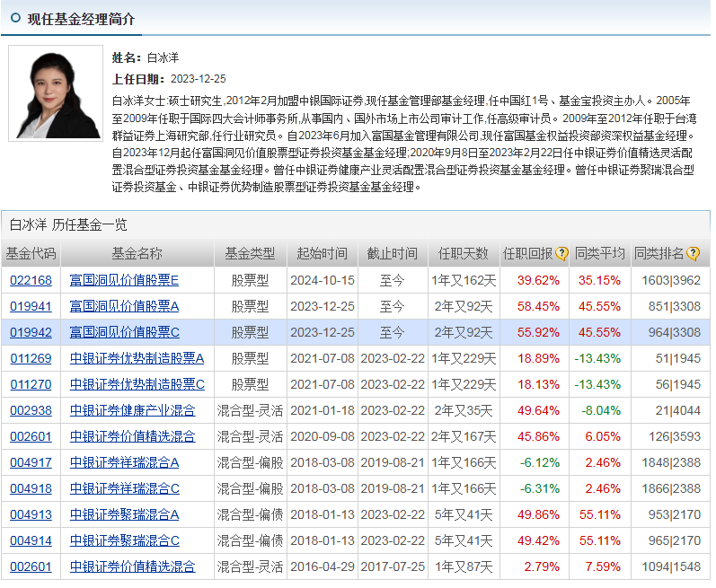716x588 pixels.
Task: Open 中银证券健康产业混合 fund page
Action: [132, 410]
